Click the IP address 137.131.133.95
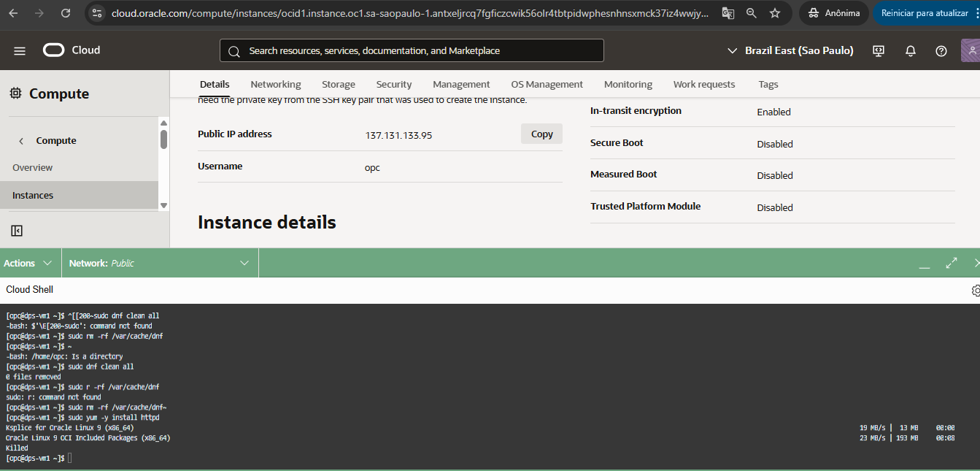The height and width of the screenshot is (471, 980). click(x=398, y=135)
